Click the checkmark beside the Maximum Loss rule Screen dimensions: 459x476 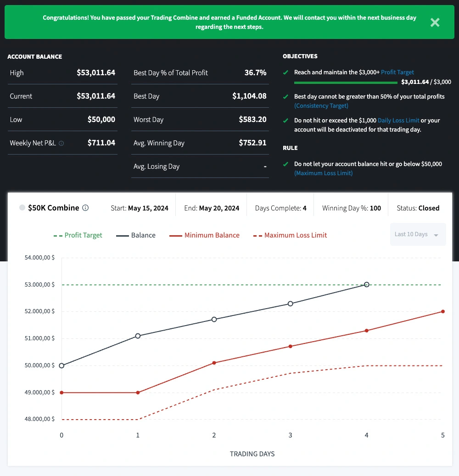[x=286, y=164]
